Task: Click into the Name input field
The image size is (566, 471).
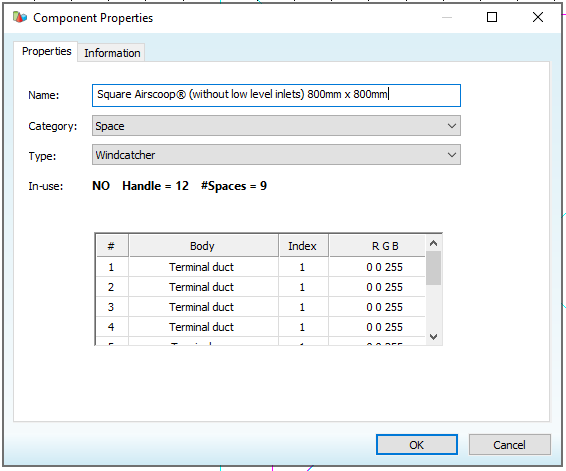Action: (x=276, y=95)
